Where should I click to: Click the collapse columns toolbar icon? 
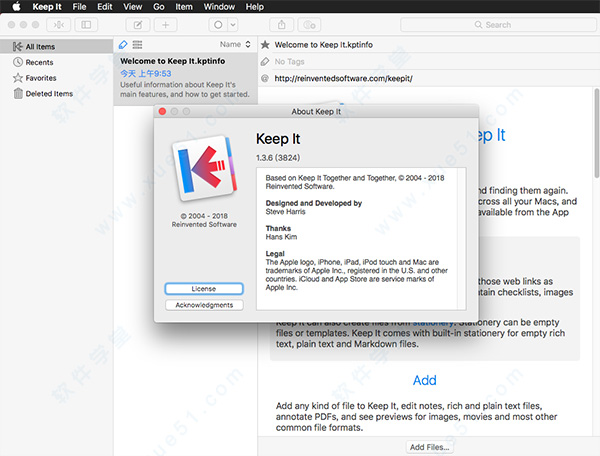58,25
